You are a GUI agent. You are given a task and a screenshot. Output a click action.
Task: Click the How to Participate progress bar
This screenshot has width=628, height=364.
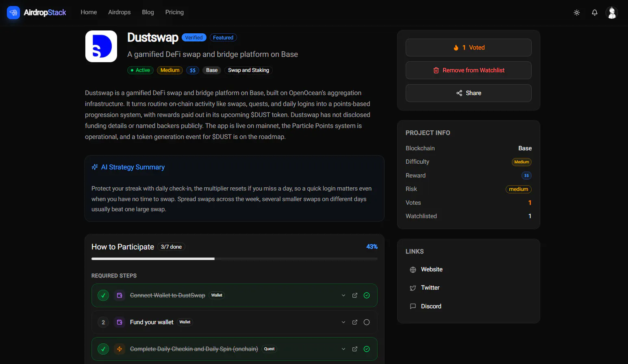click(235, 259)
